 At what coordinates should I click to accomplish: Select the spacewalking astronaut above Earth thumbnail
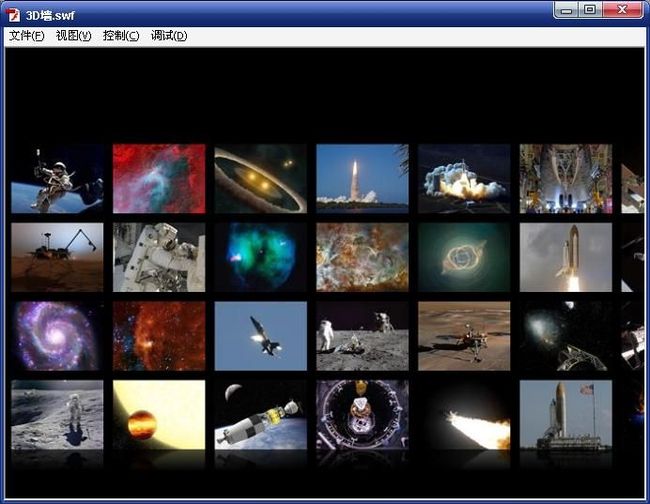(x=57, y=179)
